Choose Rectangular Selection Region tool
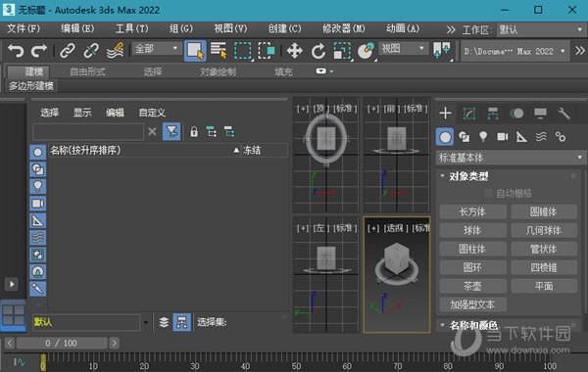The height and width of the screenshot is (372, 588). (243, 51)
